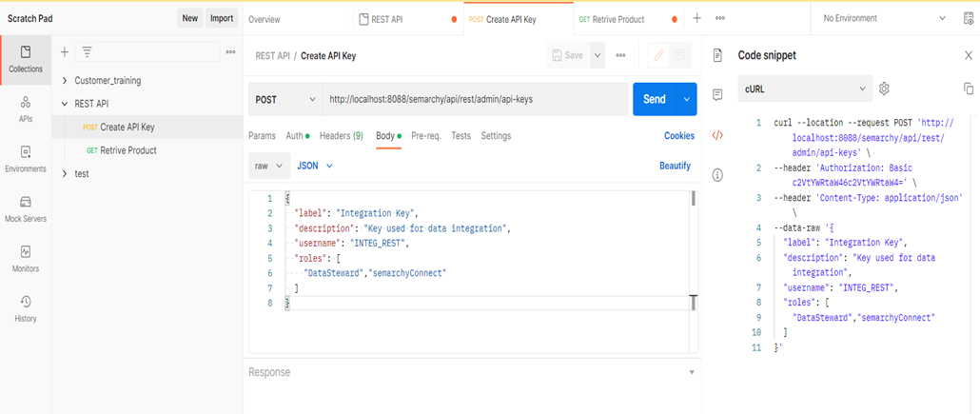Screen dimensions: 980x414
Task: Collapse the REST API collection
Action: tap(65, 104)
